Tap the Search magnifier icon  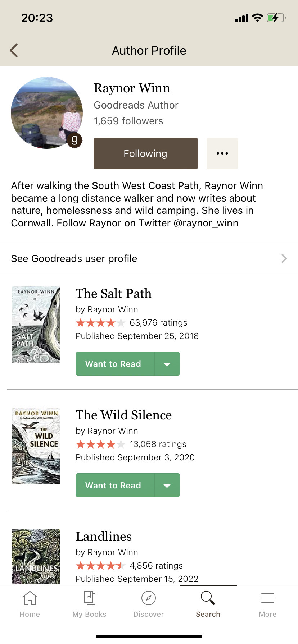click(208, 598)
